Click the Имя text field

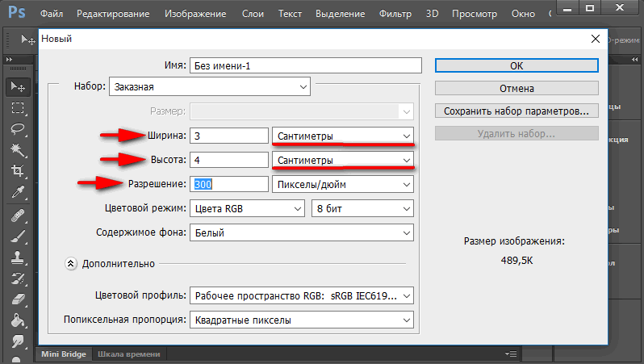[306, 66]
